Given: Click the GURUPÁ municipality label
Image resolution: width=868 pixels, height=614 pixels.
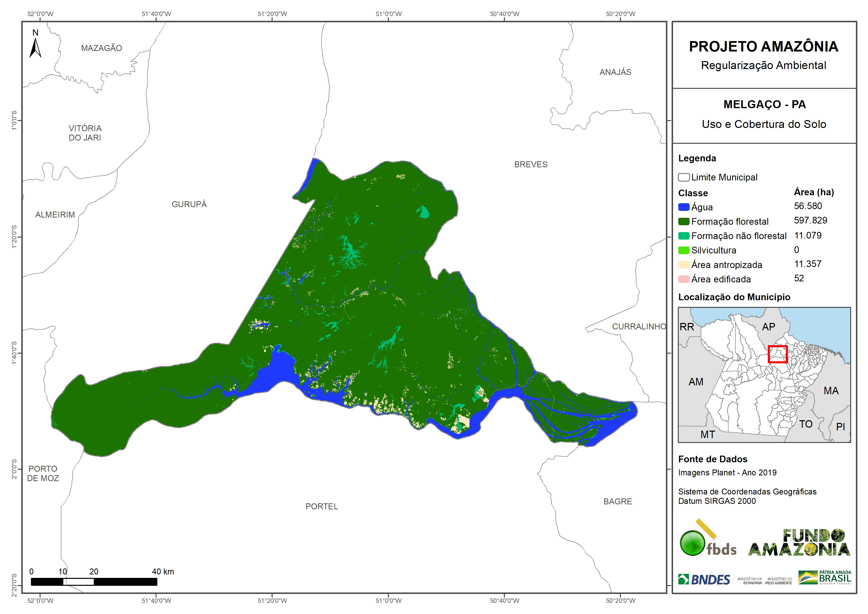Looking at the screenshot, I should coord(189,204).
